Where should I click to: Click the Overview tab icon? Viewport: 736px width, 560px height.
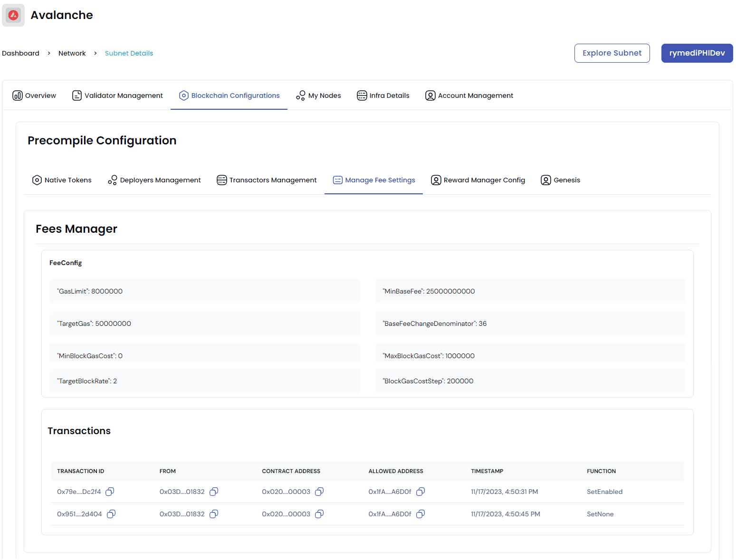coord(18,95)
